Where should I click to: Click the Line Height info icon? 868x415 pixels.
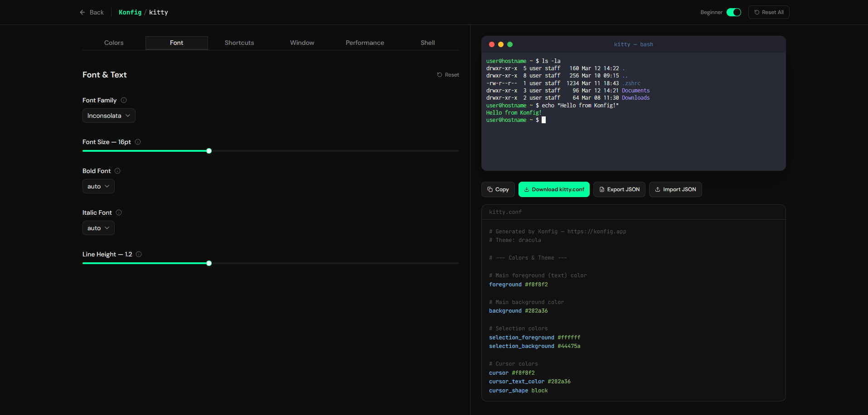pyautogui.click(x=139, y=254)
